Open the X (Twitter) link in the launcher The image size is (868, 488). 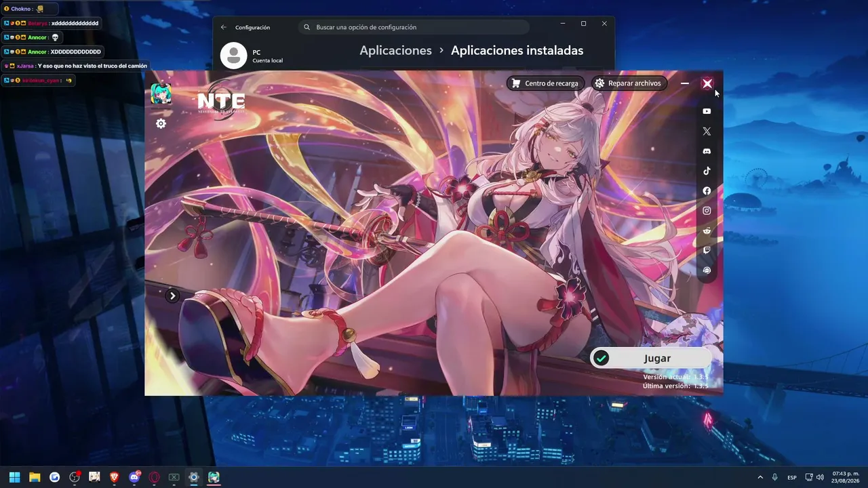click(x=707, y=131)
